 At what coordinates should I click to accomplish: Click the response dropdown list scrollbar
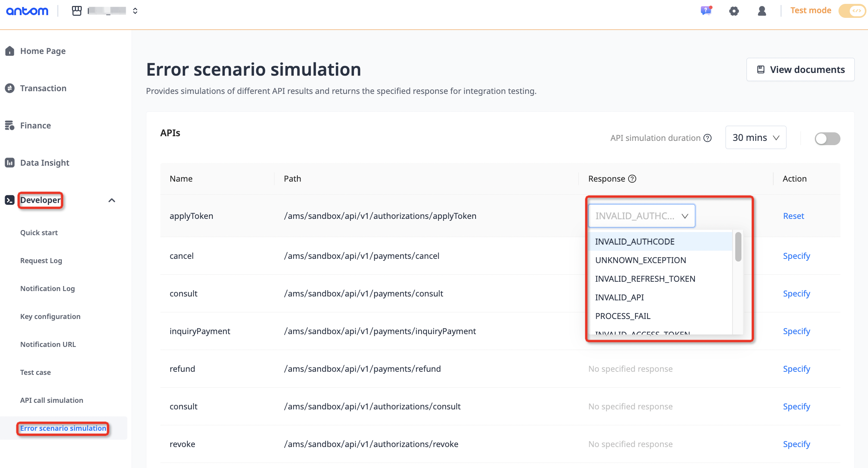(738, 247)
